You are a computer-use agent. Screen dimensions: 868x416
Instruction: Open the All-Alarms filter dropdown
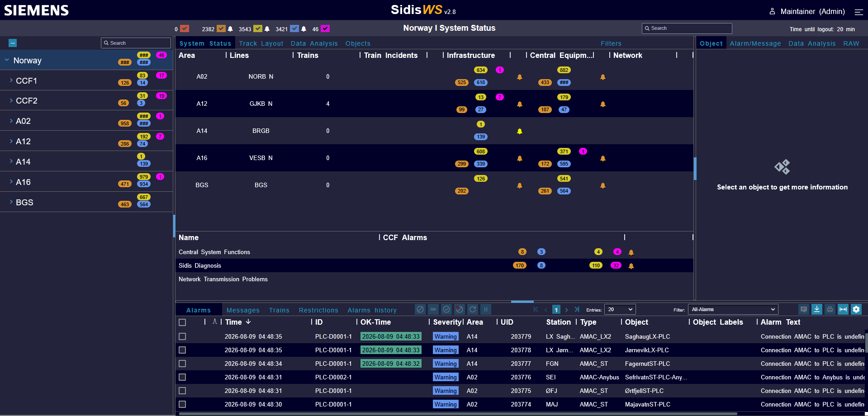click(x=733, y=309)
